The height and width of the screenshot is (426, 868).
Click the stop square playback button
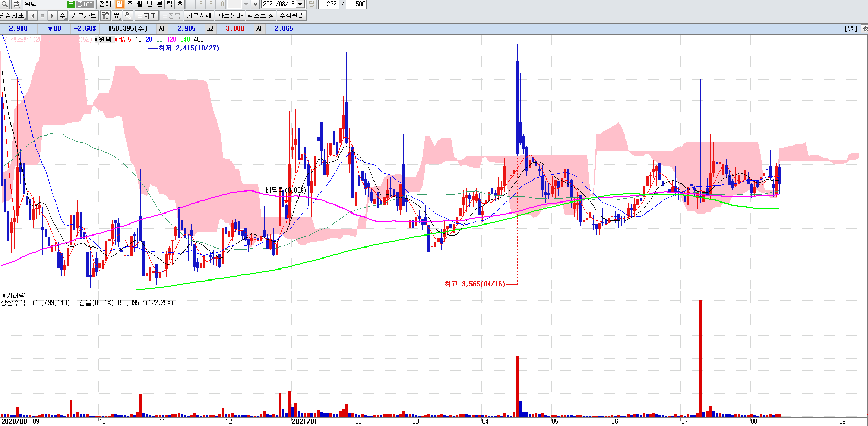pos(42,16)
